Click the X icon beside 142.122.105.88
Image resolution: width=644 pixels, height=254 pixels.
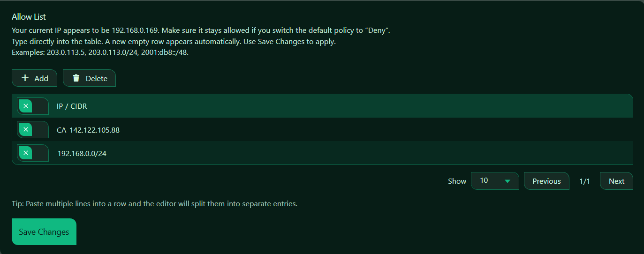(26, 129)
